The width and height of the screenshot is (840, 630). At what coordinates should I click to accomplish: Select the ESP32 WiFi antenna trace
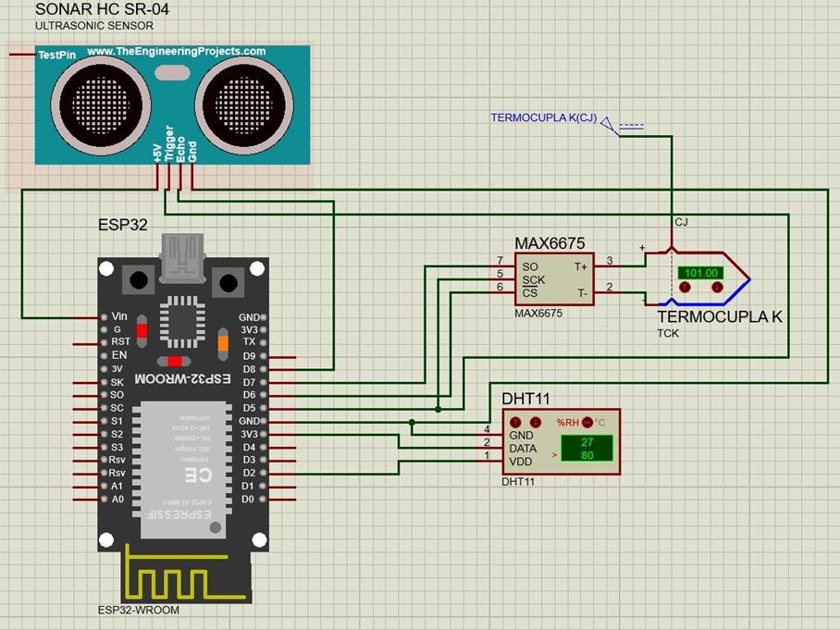click(x=185, y=572)
